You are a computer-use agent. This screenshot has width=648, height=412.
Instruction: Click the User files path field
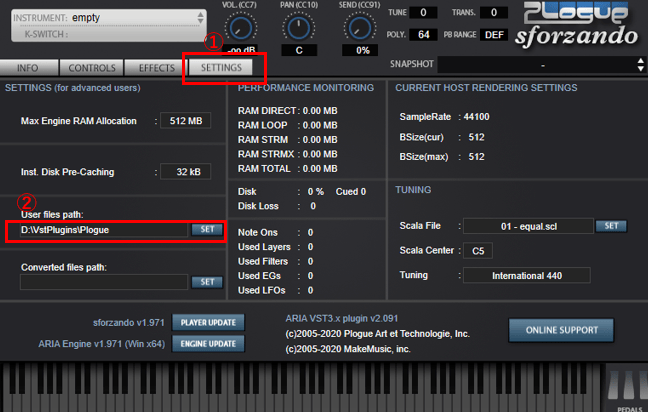click(x=104, y=230)
